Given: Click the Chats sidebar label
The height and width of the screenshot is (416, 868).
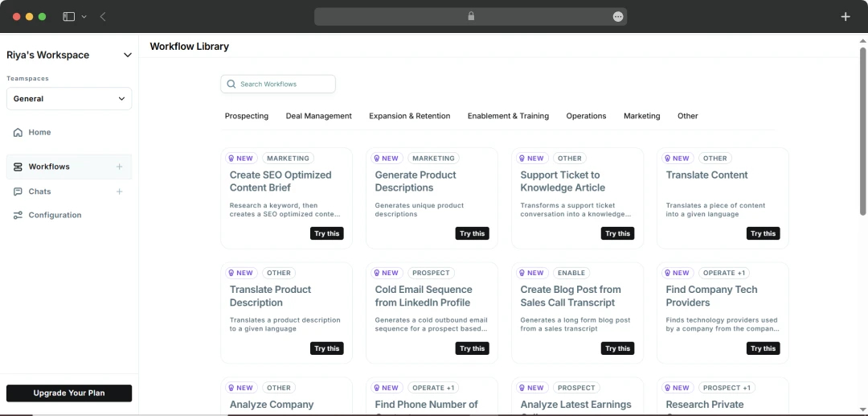Looking at the screenshot, I should (40, 192).
